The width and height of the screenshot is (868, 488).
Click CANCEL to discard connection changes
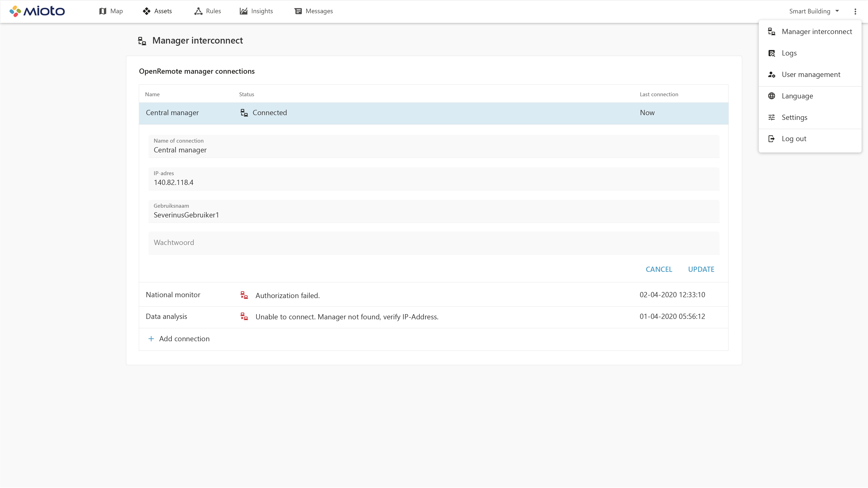pos(659,269)
